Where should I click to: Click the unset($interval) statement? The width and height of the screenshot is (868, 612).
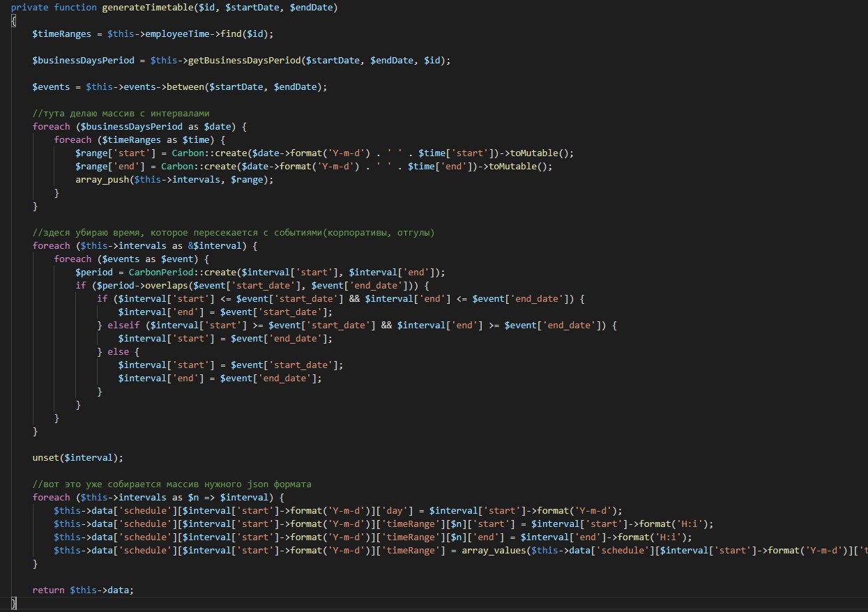tap(77, 458)
